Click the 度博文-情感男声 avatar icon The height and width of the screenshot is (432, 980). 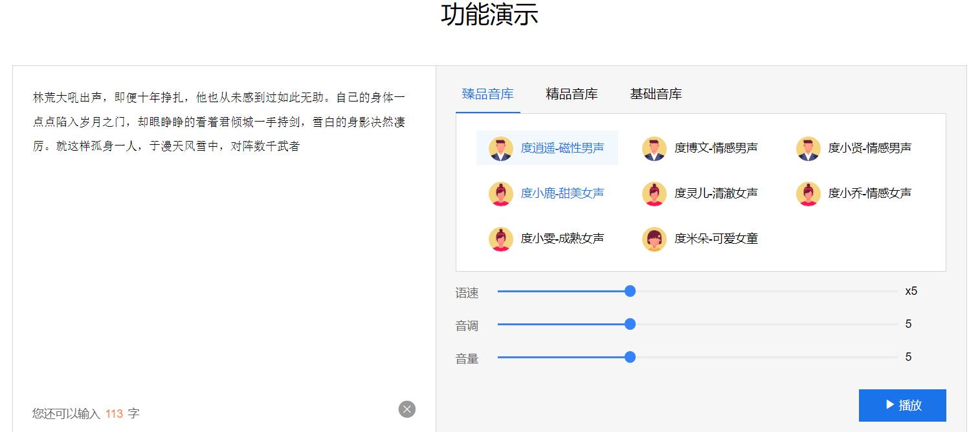pyautogui.click(x=654, y=148)
